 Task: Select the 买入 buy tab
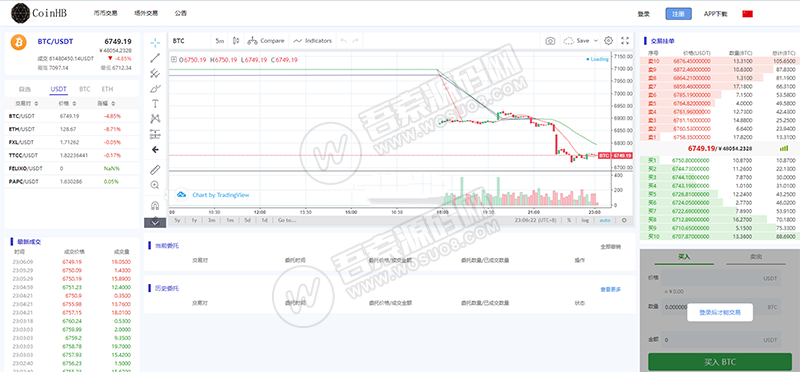684,257
